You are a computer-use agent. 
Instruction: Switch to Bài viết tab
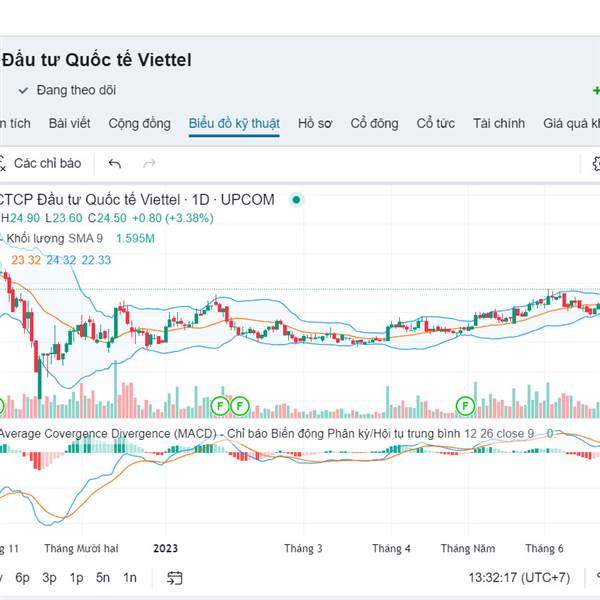point(69,124)
